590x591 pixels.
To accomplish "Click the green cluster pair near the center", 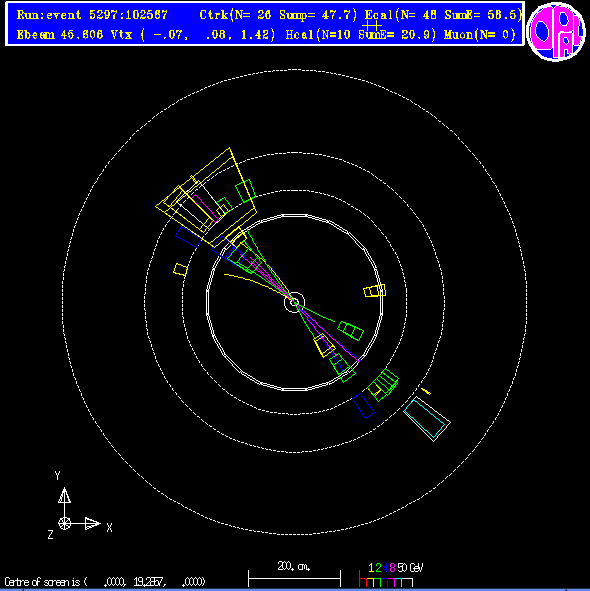I will coord(351,331).
